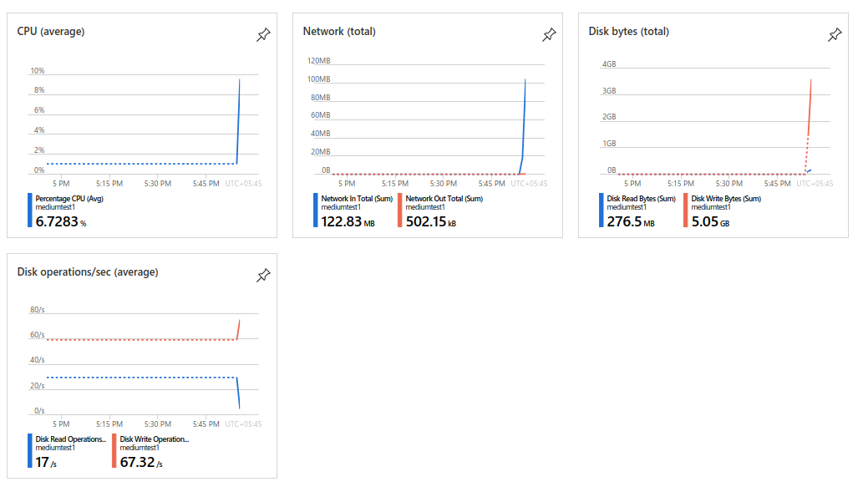Click the Disk Read Bytes legend entry
Image resolution: width=868 pixels, height=487 pixels.
[637, 211]
